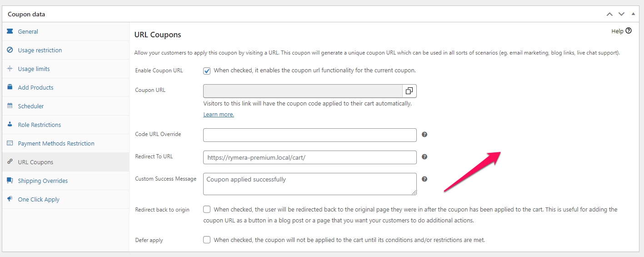Click help tooltip icon beside Redirect To URL
The width and height of the screenshot is (644, 257).
tap(424, 157)
